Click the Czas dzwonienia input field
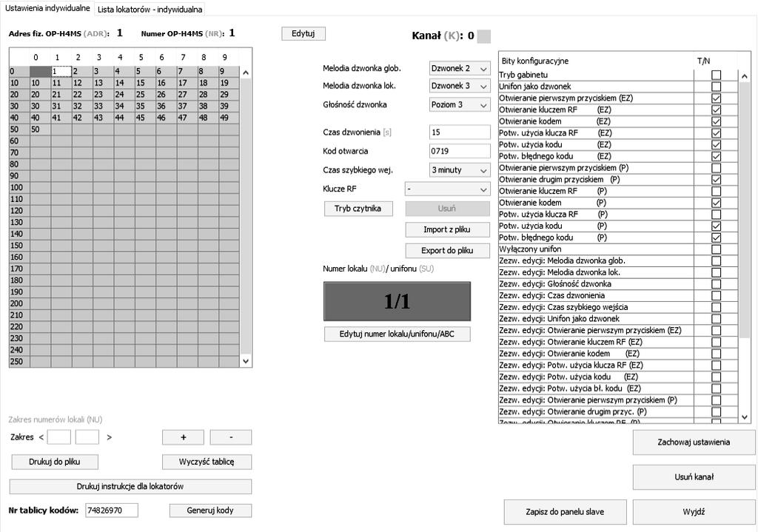 pos(459,132)
